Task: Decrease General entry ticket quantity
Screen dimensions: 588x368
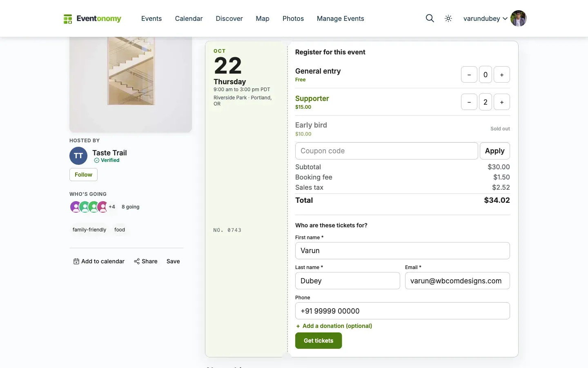Action: coord(469,74)
